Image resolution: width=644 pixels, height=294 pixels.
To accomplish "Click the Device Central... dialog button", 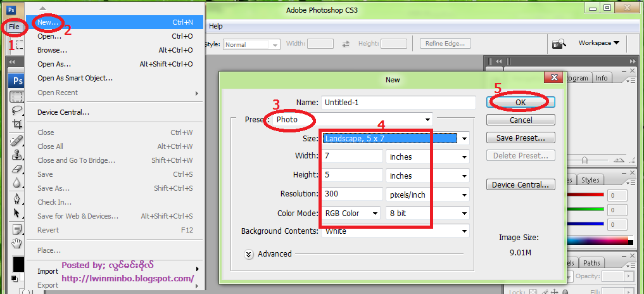I will 521,184.
